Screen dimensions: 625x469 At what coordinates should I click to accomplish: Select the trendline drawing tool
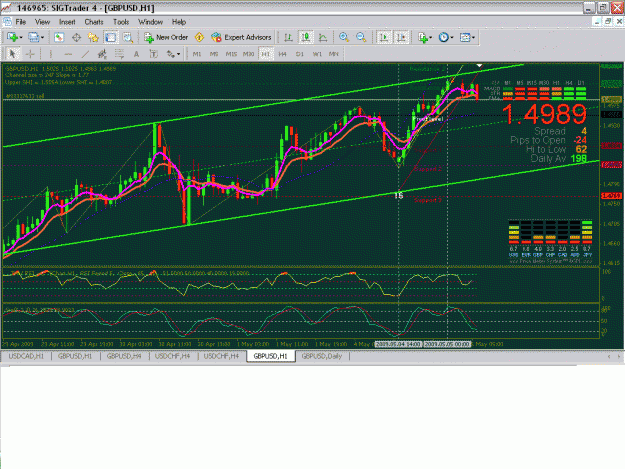85,54
